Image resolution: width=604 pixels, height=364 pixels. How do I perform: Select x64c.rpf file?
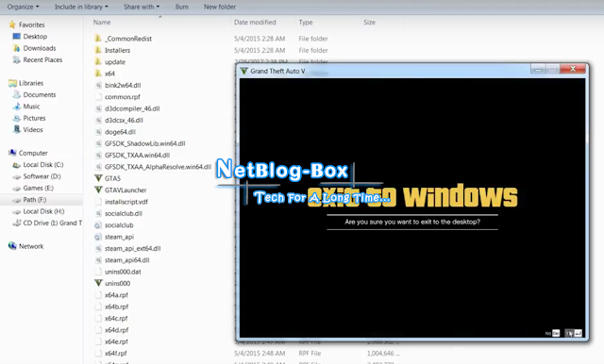coord(116,318)
